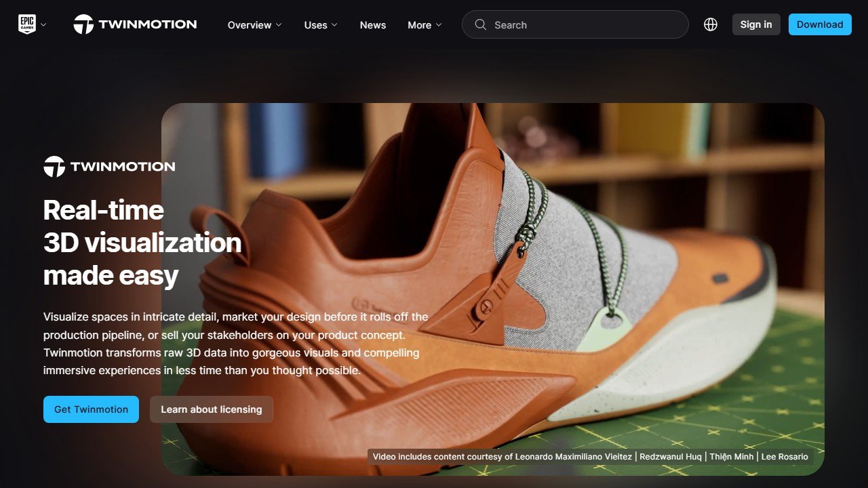Image resolution: width=868 pixels, height=488 pixels.
Task: Click the magnifying glass search icon
Action: pyautogui.click(x=481, y=24)
